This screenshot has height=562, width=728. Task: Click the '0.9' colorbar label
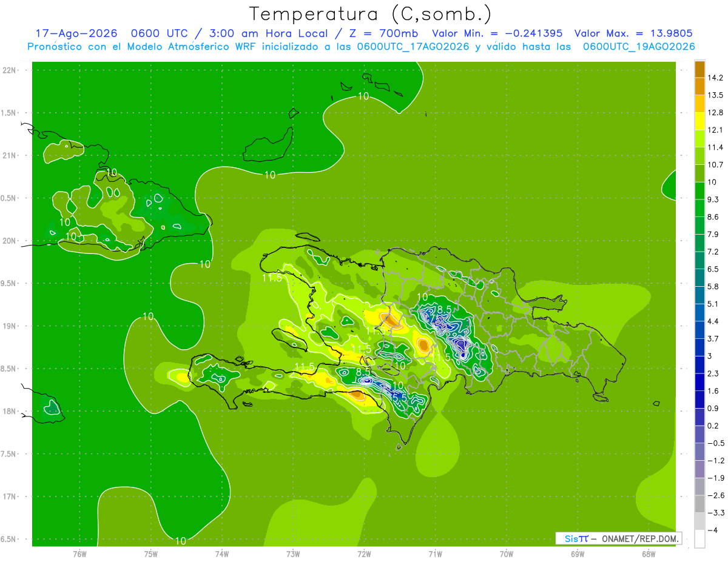[x=713, y=408]
